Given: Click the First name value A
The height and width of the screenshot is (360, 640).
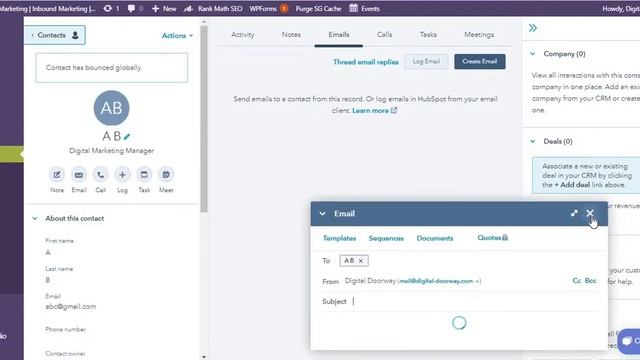Looking at the screenshot, I should tap(48, 253).
